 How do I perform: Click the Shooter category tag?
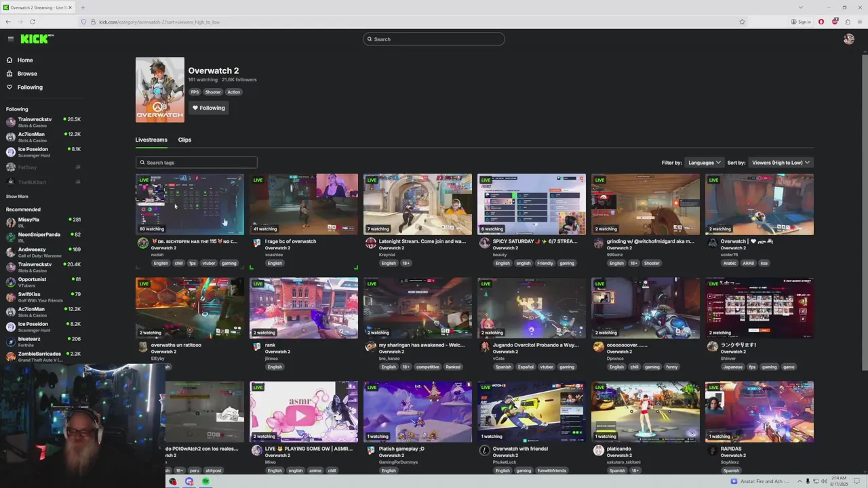pos(213,92)
